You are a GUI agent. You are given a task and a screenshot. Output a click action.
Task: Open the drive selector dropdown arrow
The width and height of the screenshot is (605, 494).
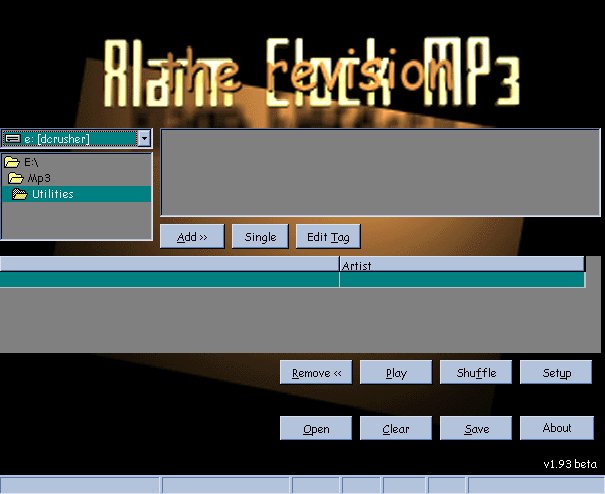pyautogui.click(x=144, y=138)
